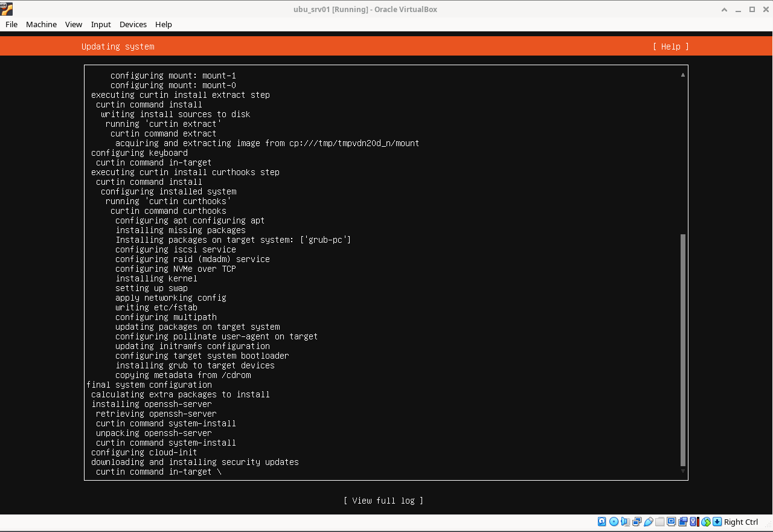The width and height of the screenshot is (773, 532).
Task: Click the recording status icon
Action: point(683,522)
